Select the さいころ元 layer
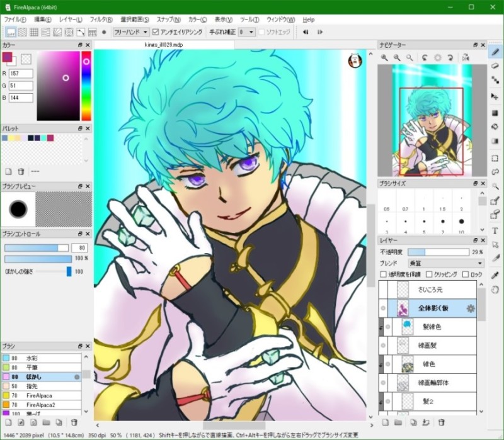 coord(428,290)
